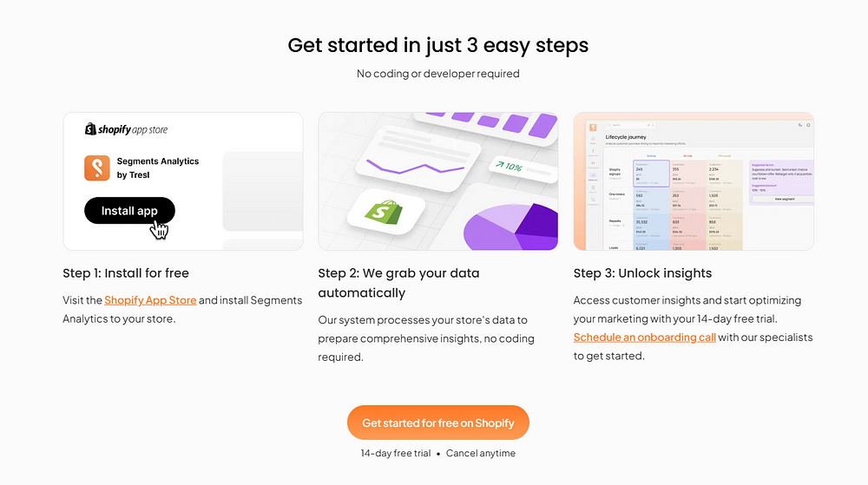The width and height of the screenshot is (868, 485).
Task: Click the purple pie chart graphic
Action: 510,226
